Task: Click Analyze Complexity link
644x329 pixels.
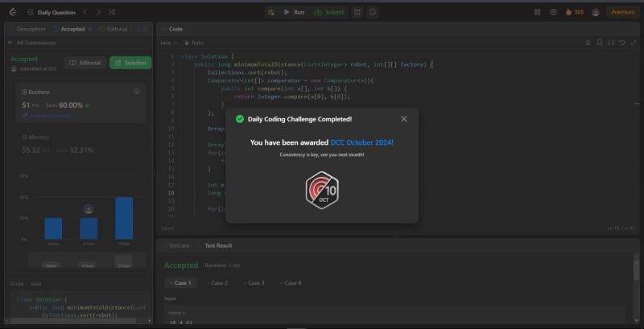Action: coord(47,116)
